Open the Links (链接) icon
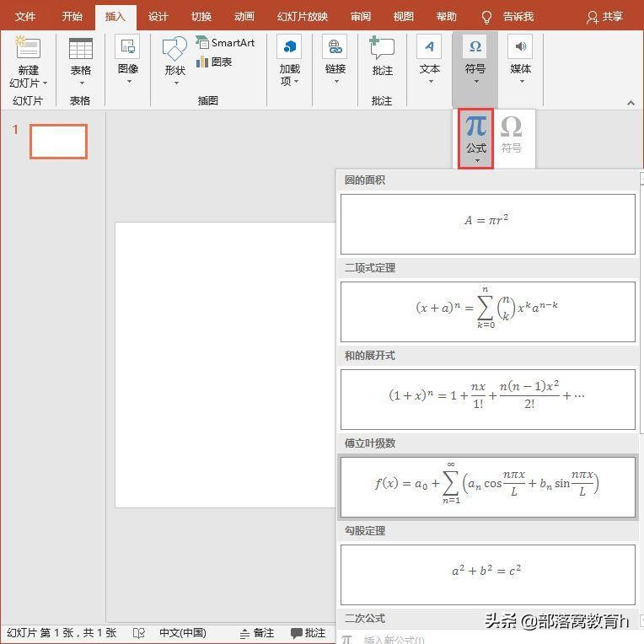644x644 pixels. point(335,47)
